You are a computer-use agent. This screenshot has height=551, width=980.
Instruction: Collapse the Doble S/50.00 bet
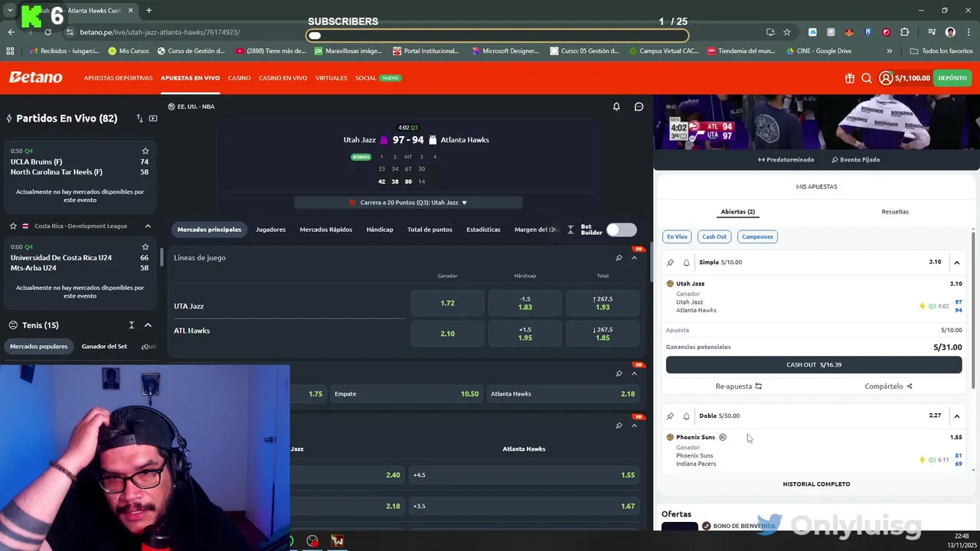tap(956, 416)
